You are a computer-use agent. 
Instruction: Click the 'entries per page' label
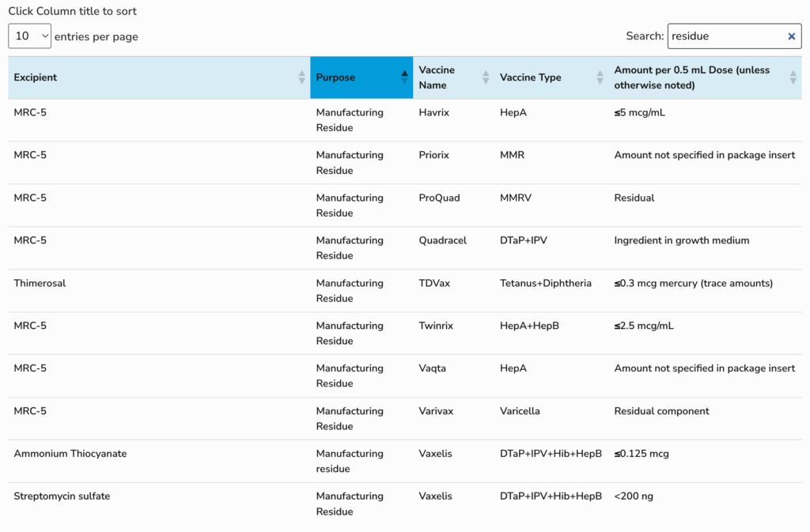[96, 36]
